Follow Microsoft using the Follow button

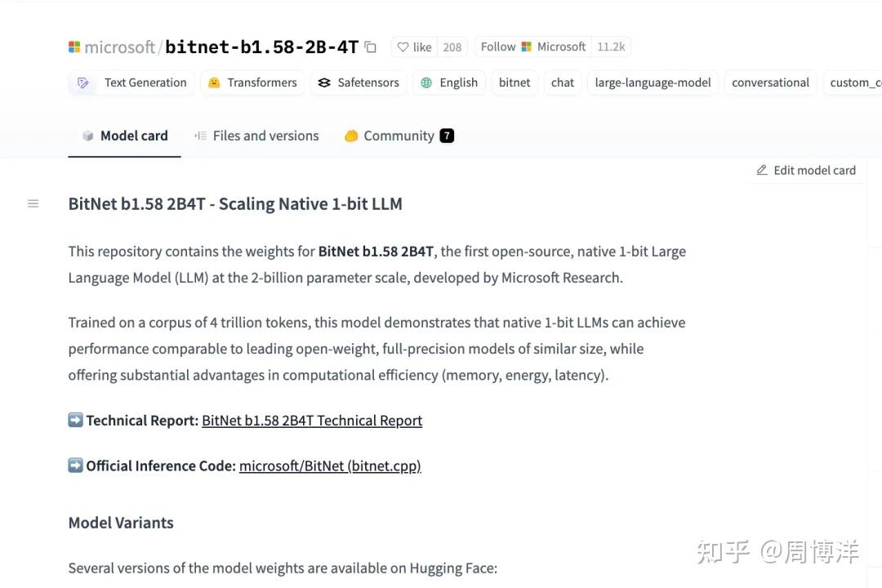pos(498,47)
